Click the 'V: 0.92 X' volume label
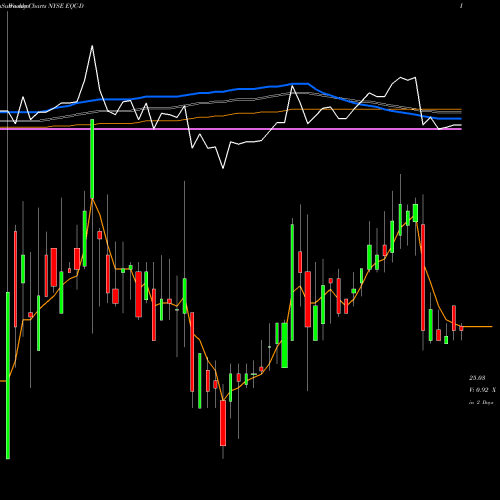 coord(482,389)
